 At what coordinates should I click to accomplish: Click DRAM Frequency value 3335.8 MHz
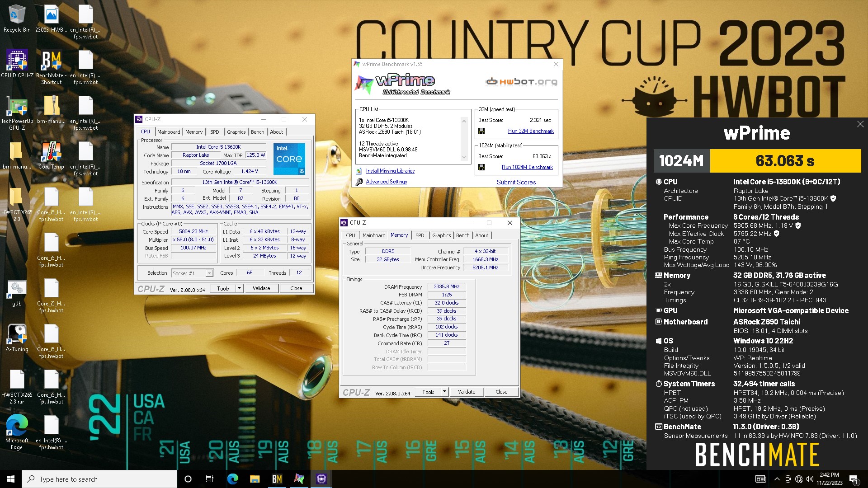tap(447, 286)
